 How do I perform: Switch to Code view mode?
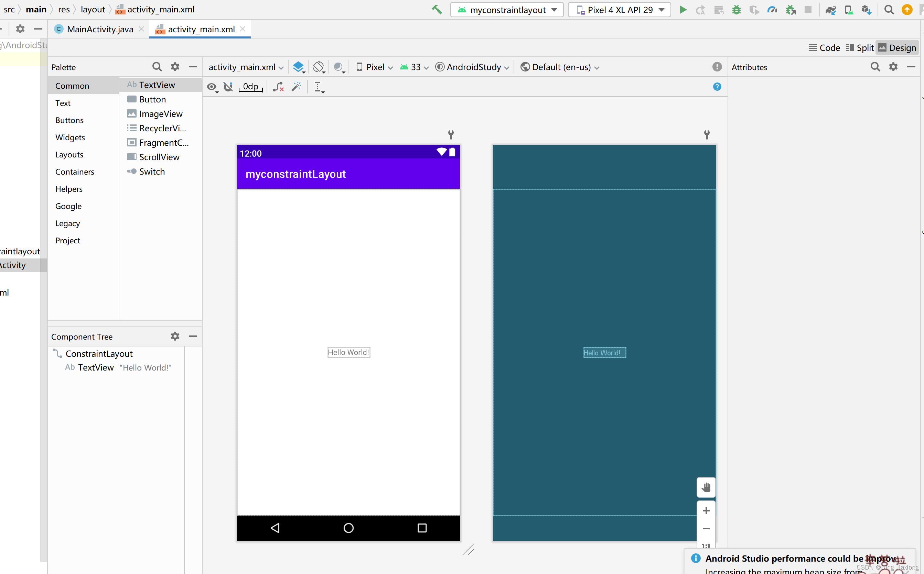coord(824,48)
